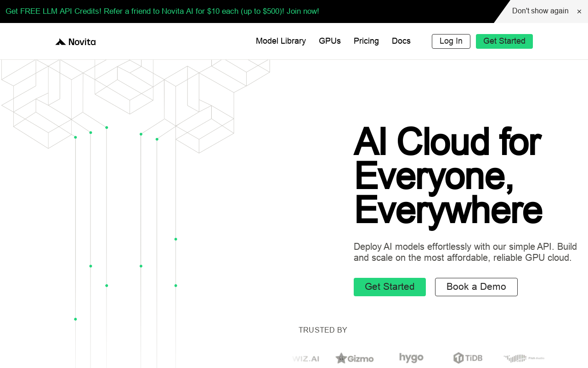Open the referral promo banner link
The height and width of the screenshot is (368, 588).
pyautogui.click(x=162, y=11)
